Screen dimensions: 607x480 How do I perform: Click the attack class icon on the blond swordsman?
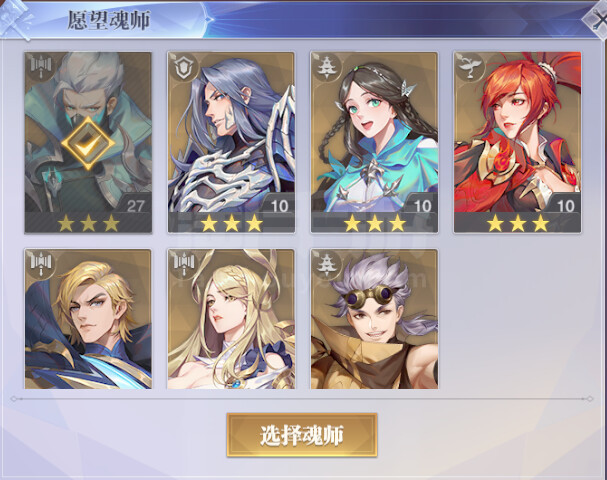(40, 264)
